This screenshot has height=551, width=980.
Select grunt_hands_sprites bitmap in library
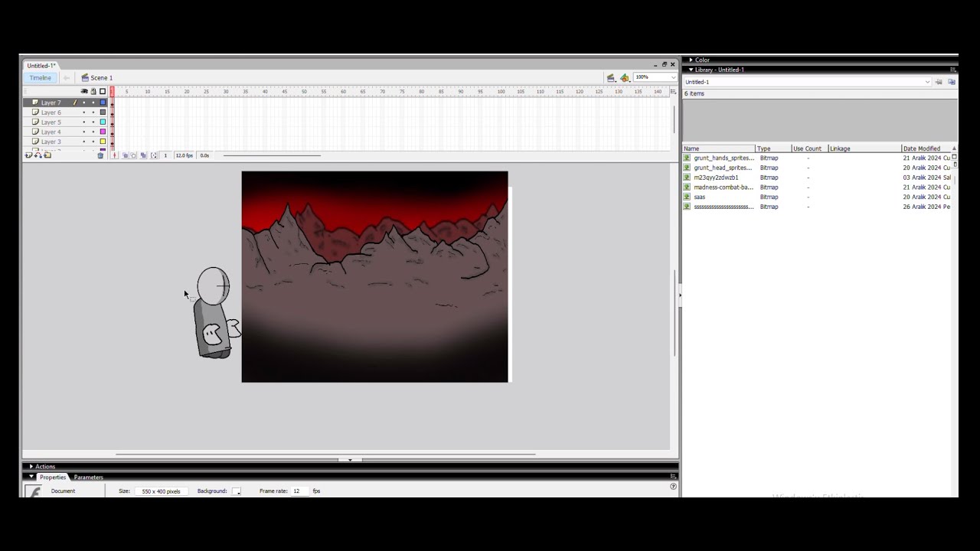click(723, 158)
